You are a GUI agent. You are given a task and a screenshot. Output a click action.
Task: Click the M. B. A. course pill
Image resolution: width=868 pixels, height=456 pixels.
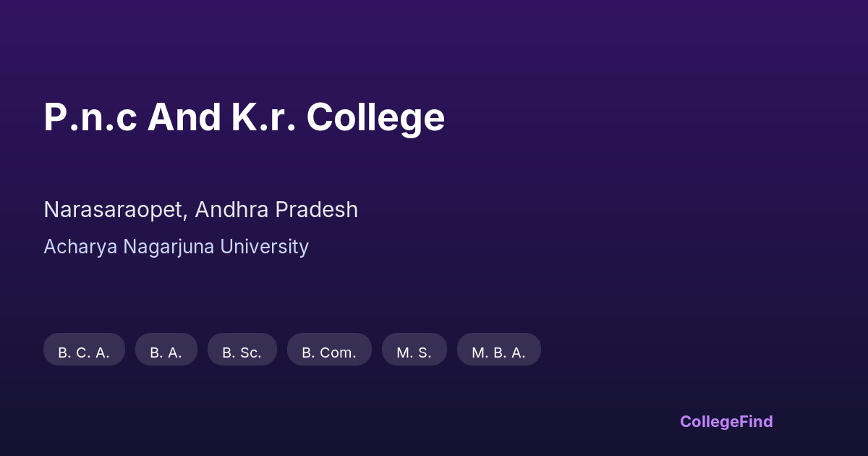(498, 351)
